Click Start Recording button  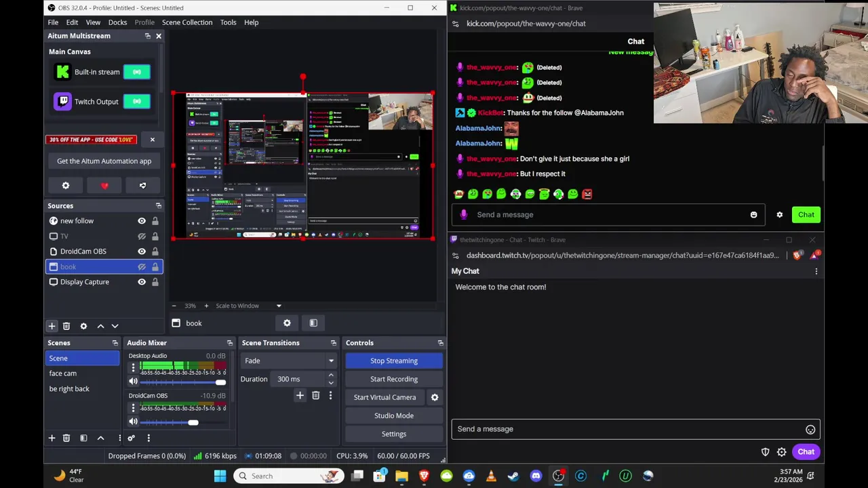pos(394,379)
